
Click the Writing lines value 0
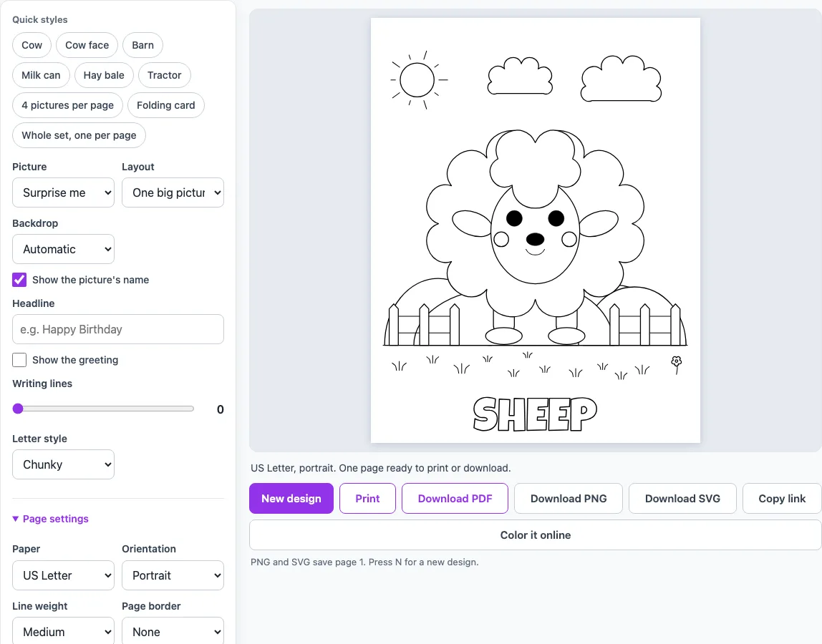(x=221, y=409)
